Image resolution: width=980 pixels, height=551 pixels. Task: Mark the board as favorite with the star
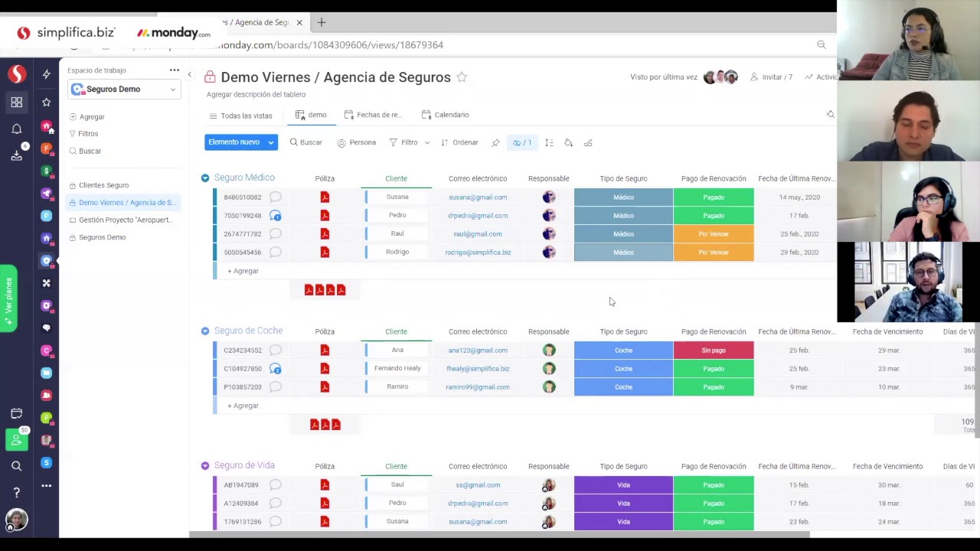(x=462, y=77)
